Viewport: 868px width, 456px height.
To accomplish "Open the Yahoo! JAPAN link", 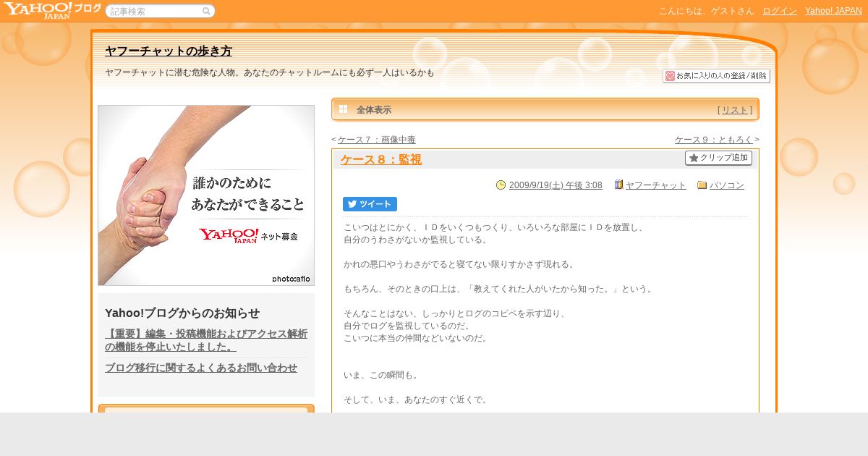I will pyautogui.click(x=833, y=11).
